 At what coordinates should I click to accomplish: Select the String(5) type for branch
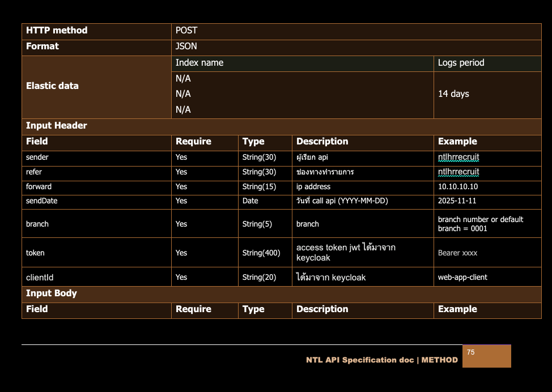click(x=257, y=224)
